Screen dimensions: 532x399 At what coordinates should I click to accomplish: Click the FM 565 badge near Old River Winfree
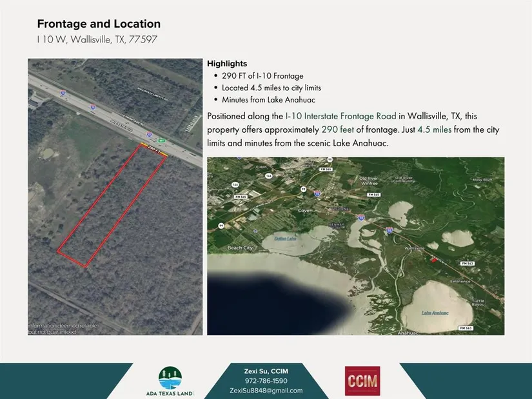(372, 194)
